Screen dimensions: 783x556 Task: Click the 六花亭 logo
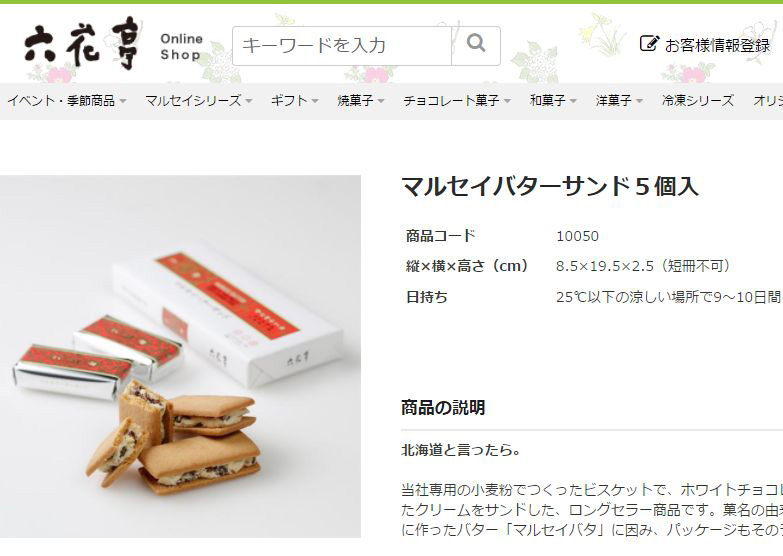coord(81,44)
